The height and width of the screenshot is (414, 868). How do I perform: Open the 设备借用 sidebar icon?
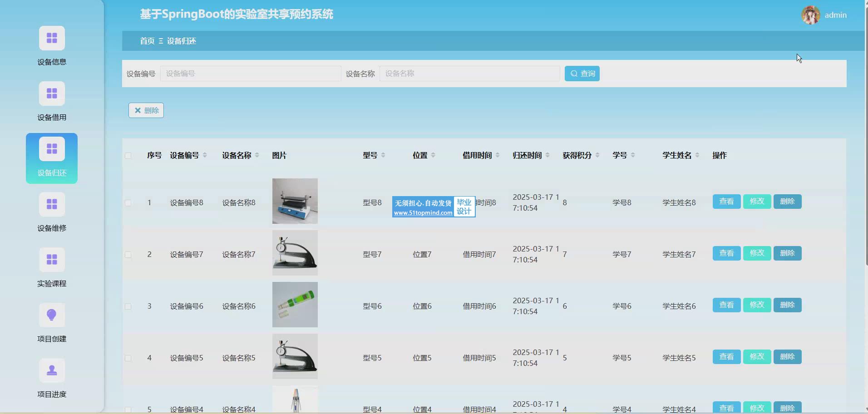point(52,94)
